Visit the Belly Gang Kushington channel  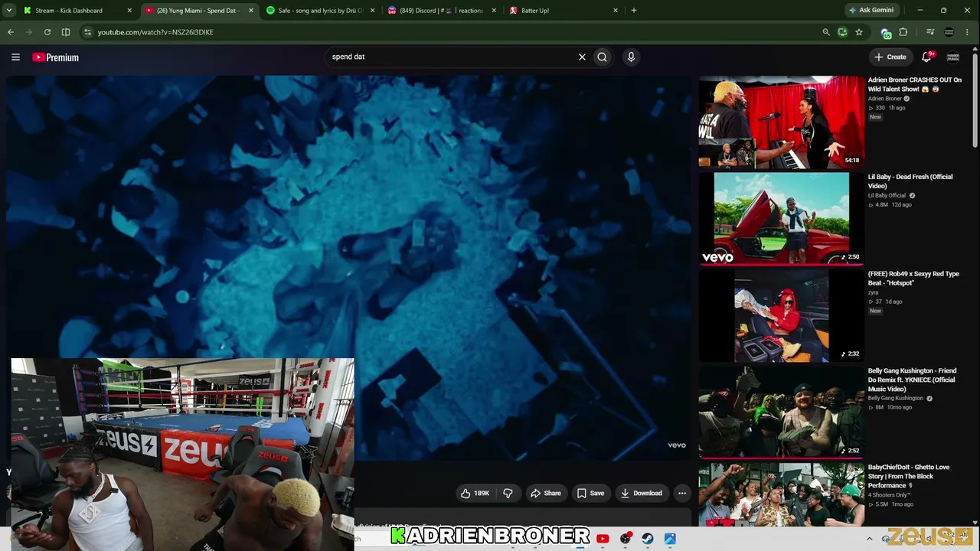pos(896,399)
